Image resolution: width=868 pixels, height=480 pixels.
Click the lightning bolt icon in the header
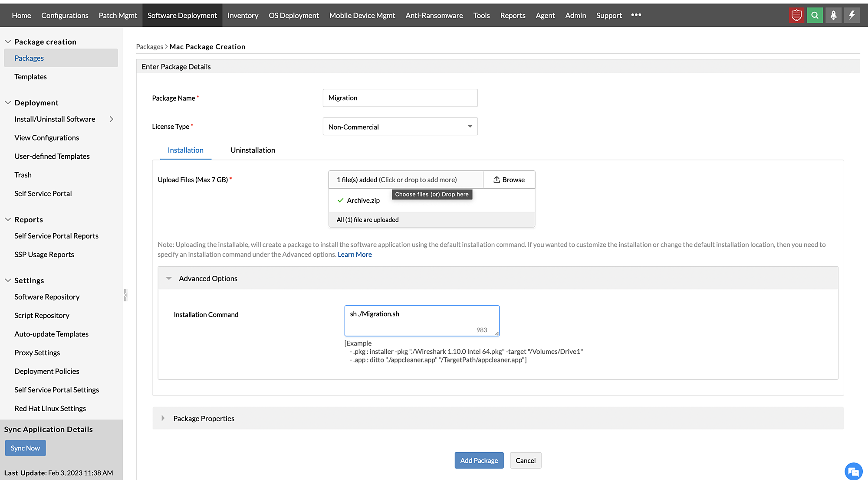coord(852,15)
